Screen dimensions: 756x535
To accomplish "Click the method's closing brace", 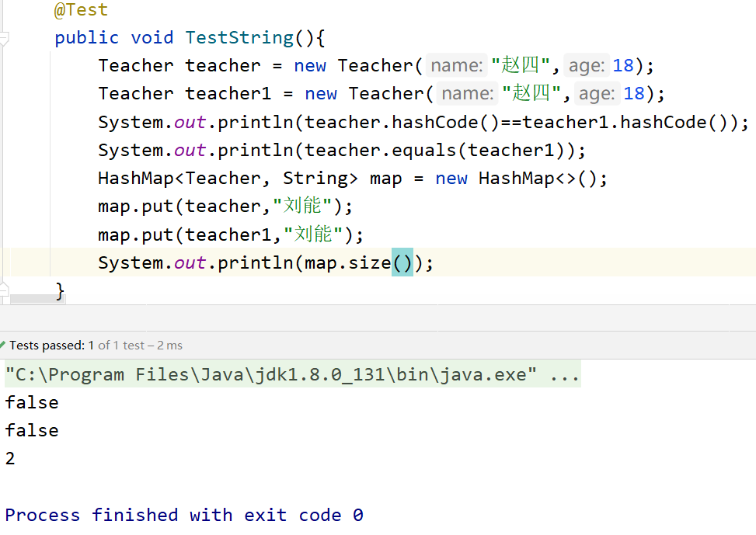I will pos(60,291).
